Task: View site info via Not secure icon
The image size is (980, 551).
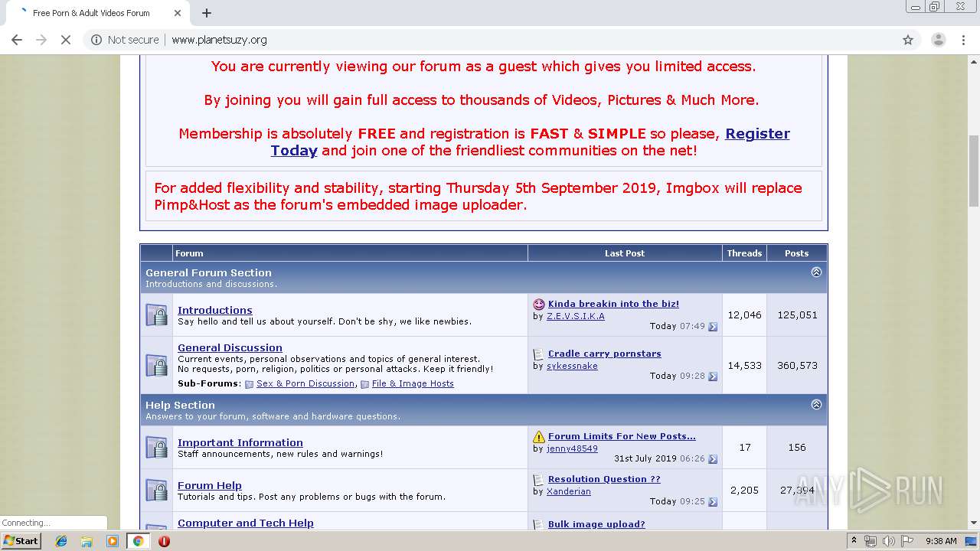Action: pyautogui.click(x=96, y=40)
